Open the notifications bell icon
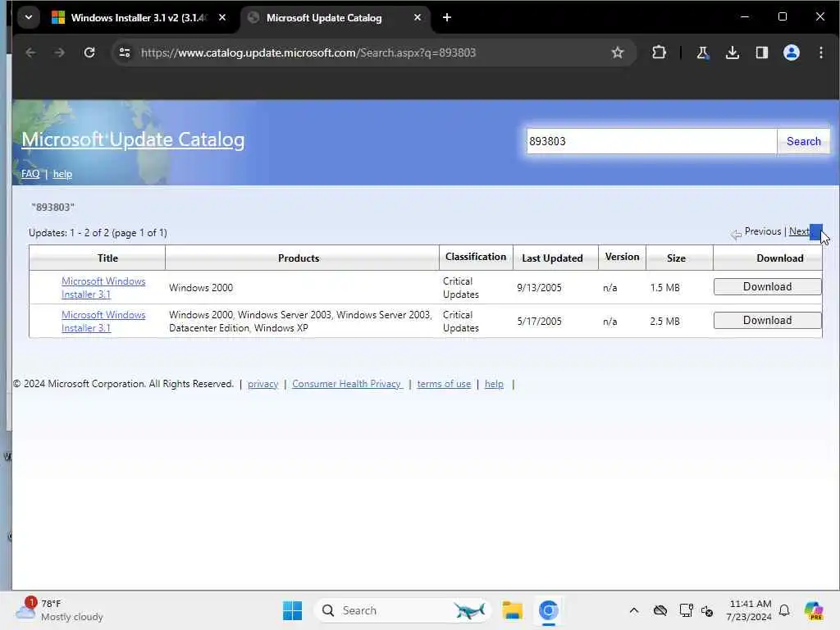This screenshot has width=840, height=630. (x=784, y=610)
